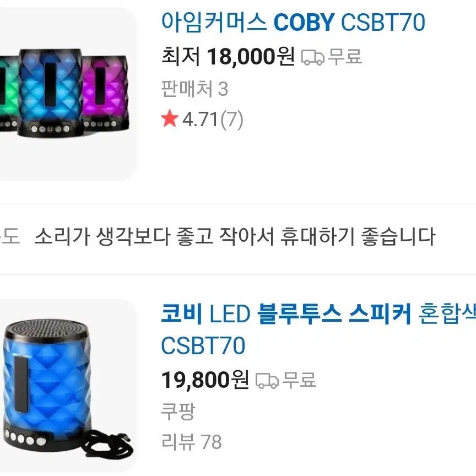476x476 pixels.
Task: Click the 최저 18,000원 price
Action: tap(228, 56)
